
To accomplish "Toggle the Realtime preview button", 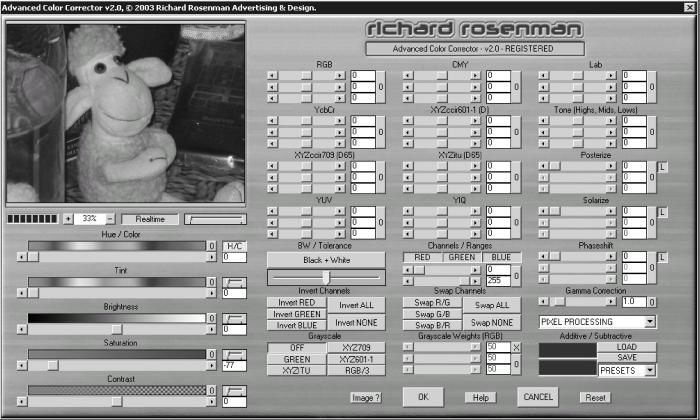I will pyautogui.click(x=150, y=219).
